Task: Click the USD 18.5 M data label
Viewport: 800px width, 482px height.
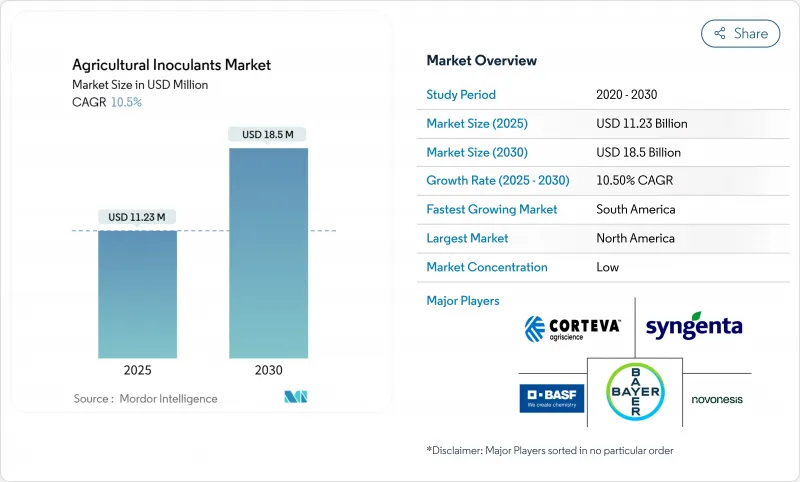Action: click(x=268, y=134)
